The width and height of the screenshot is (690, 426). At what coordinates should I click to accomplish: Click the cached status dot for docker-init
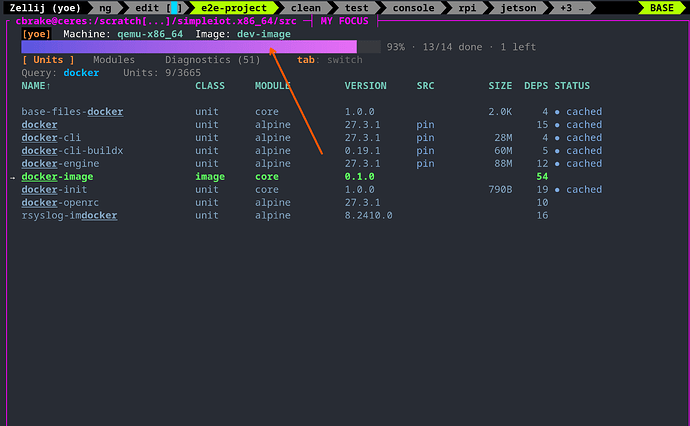tap(557, 190)
